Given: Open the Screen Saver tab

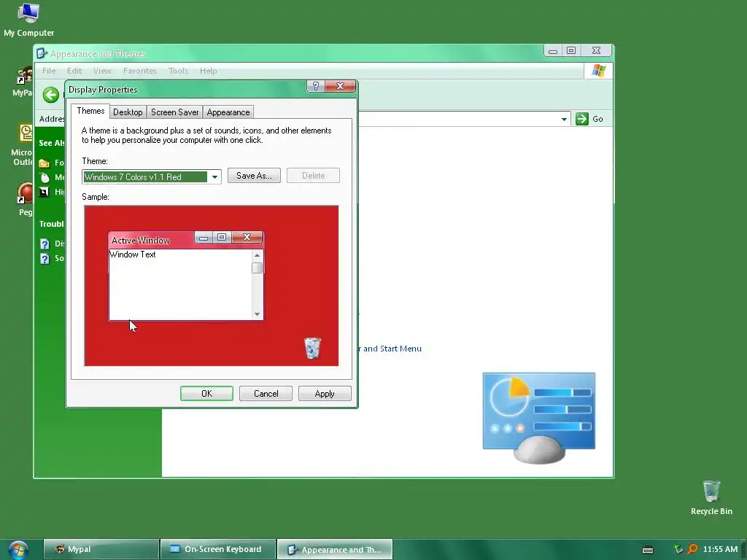Looking at the screenshot, I should (174, 112).
